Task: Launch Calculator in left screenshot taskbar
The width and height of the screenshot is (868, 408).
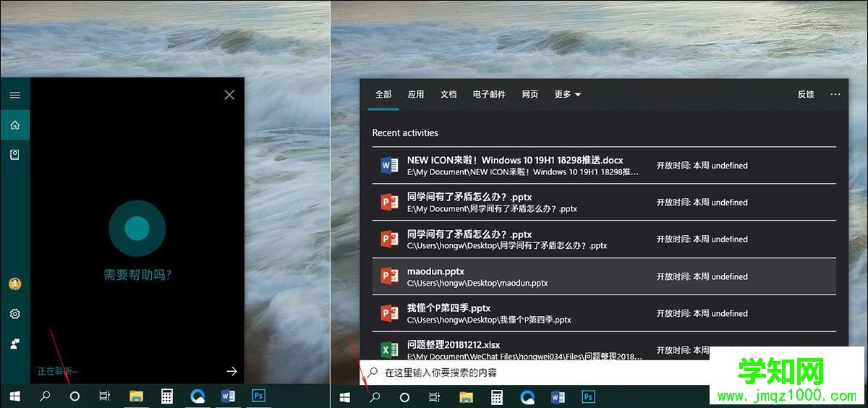Action: (167, 396)
